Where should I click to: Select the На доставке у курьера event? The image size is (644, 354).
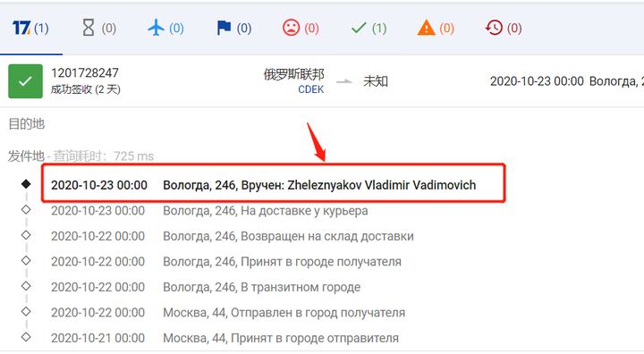[x=209, y=211]
